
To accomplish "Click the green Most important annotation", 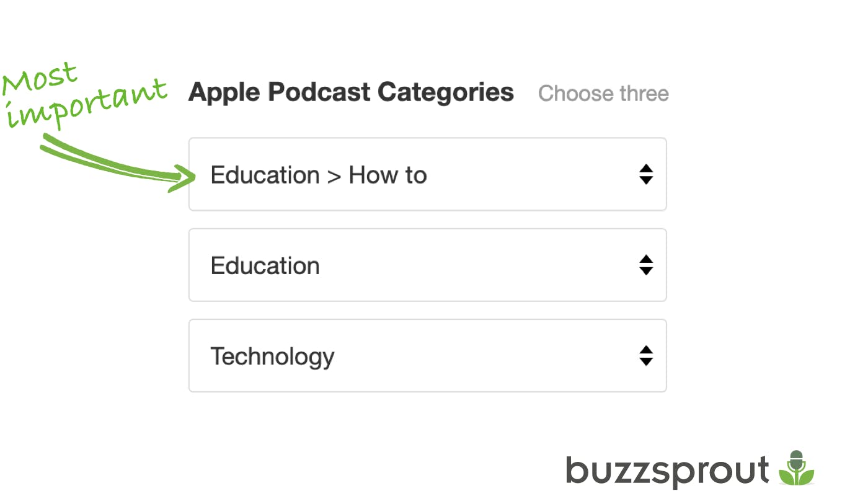I will 84,93.
